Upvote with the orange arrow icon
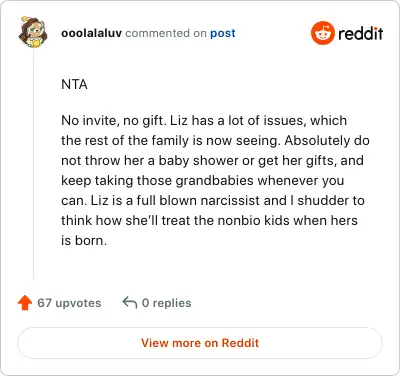Screen dimensions: 400x376 tap(25, 303)
